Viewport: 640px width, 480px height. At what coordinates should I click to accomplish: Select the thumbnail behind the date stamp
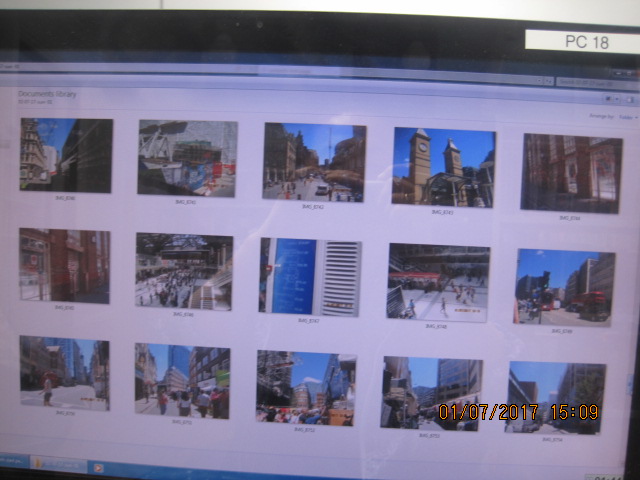[x=431, y=393]
